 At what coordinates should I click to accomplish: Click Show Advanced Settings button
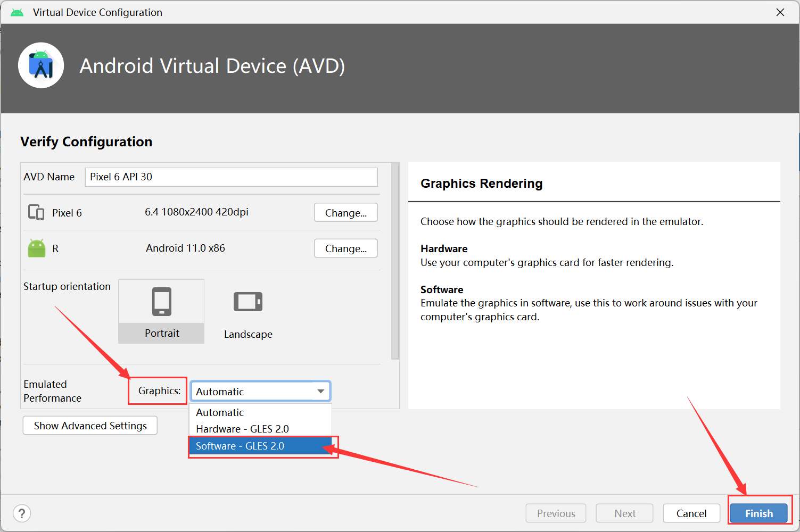point(90,426)
